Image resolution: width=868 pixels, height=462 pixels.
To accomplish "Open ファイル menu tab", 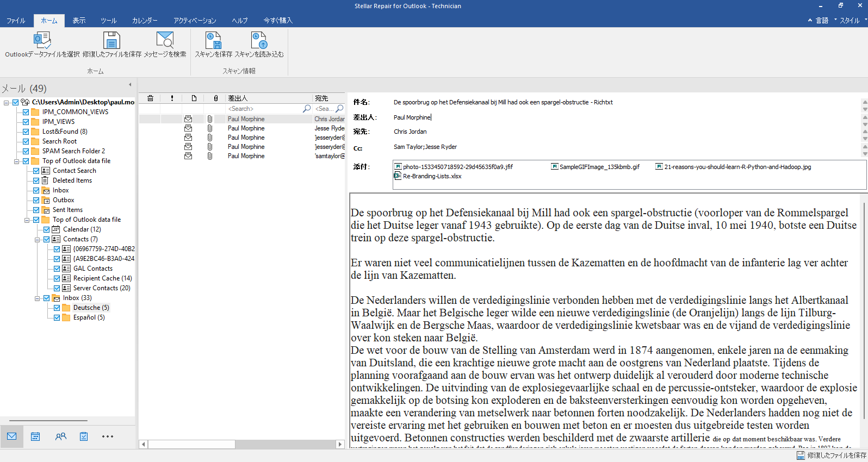I will tap(16, 21).
